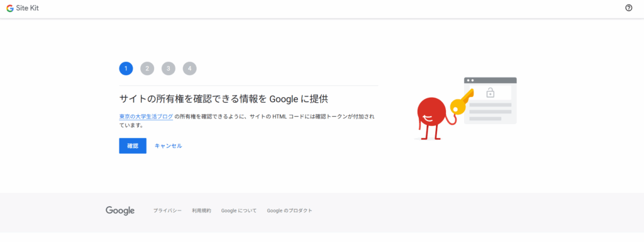Viewport: 644px width, 242px height.
Task: Select step 3 circle indicator
Action: point(169,68)
